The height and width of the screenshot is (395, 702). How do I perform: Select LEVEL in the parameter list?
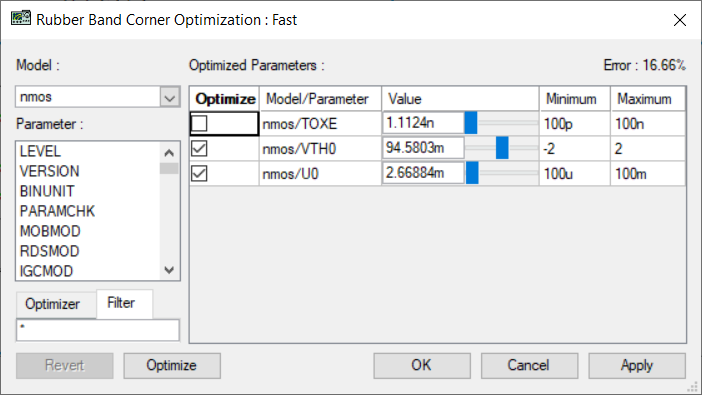pyautogui.click(x=40, y=151)
